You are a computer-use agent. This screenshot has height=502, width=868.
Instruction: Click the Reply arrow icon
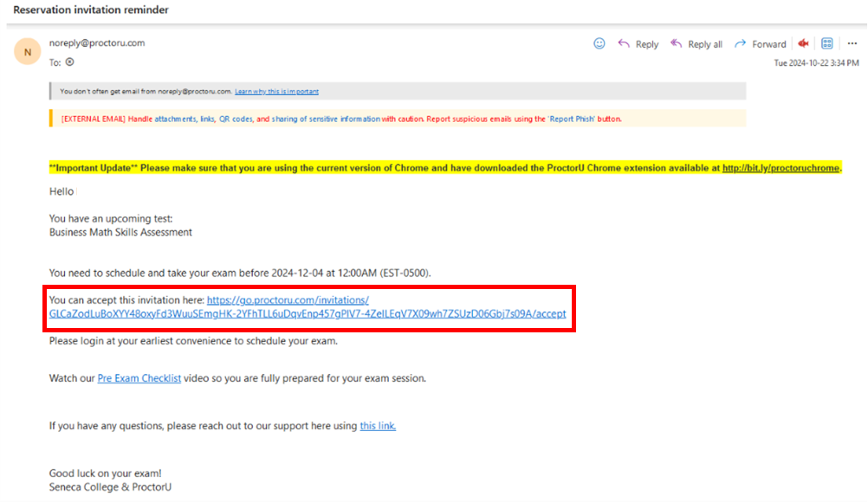(x=624, y=43)
